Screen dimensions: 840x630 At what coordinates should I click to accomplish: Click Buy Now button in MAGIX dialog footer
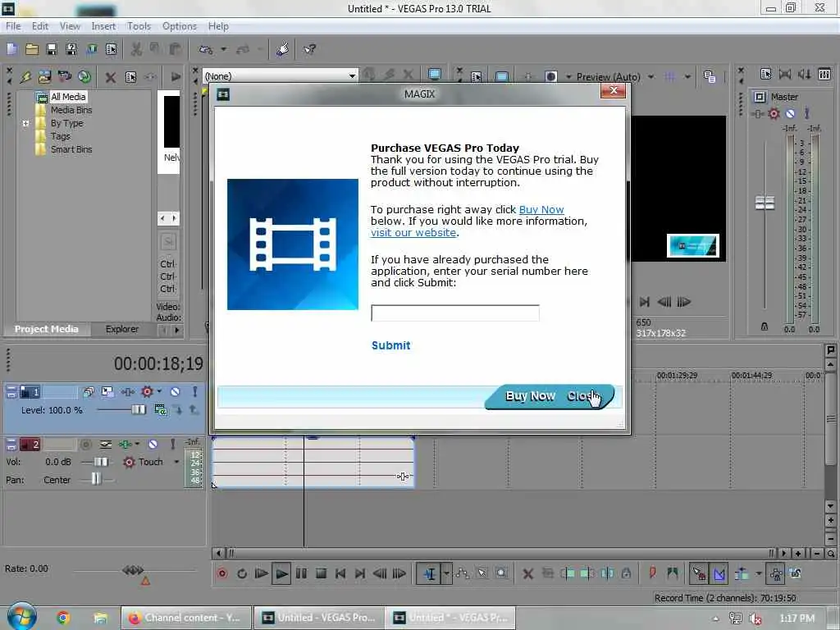tap(530, 396)
